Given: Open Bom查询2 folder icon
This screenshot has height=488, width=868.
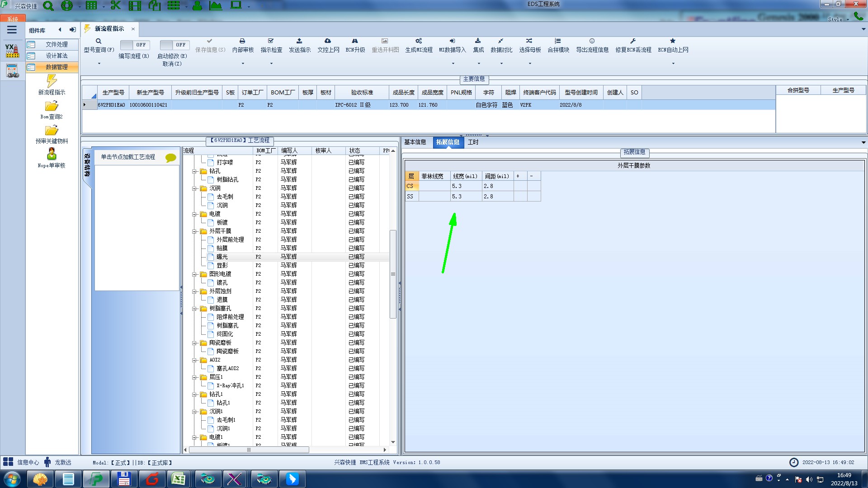Looking at the screenshot, I should click(x=52, y=106).
